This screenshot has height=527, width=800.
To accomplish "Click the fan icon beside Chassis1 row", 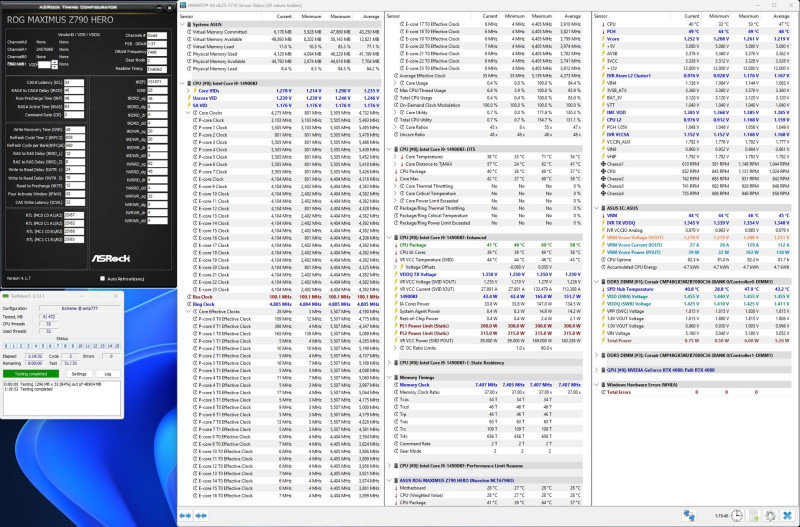I will pyautogui.click(x=603, y=164).
